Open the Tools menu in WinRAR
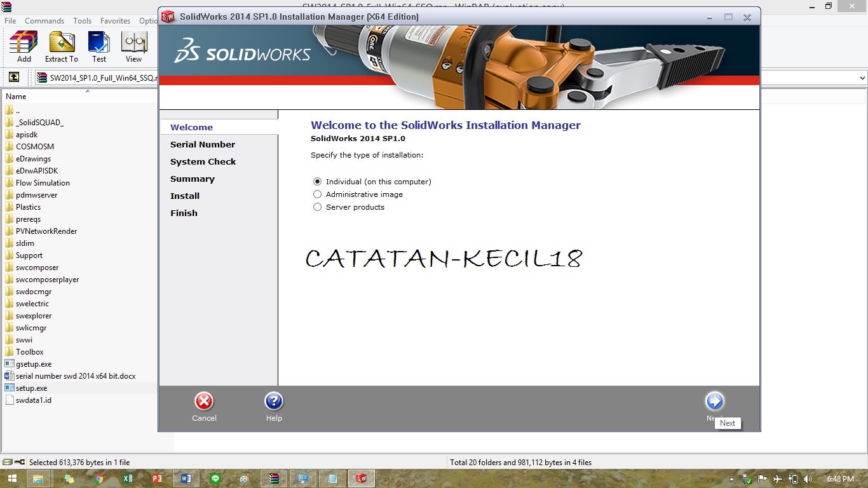 [82, 21]
